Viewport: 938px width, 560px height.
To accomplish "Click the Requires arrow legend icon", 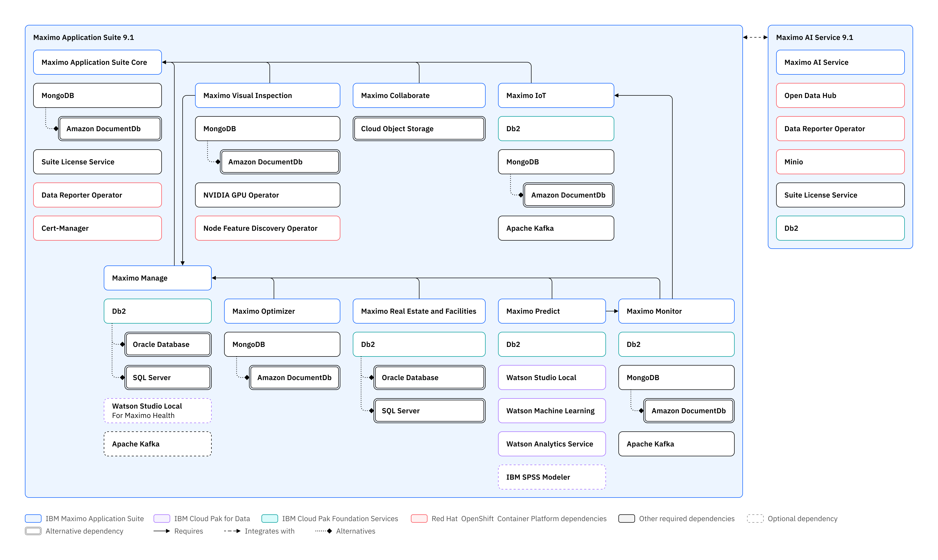I will [162, 531].
